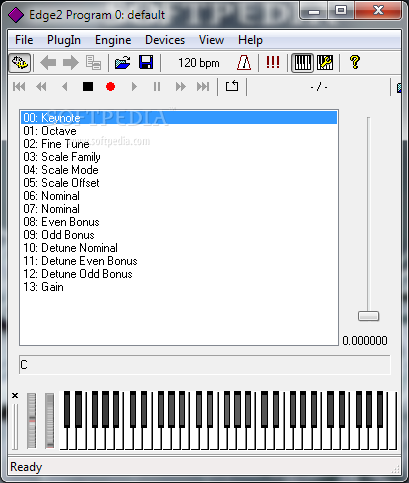
Task: Open the File menu
Action: 24,40
